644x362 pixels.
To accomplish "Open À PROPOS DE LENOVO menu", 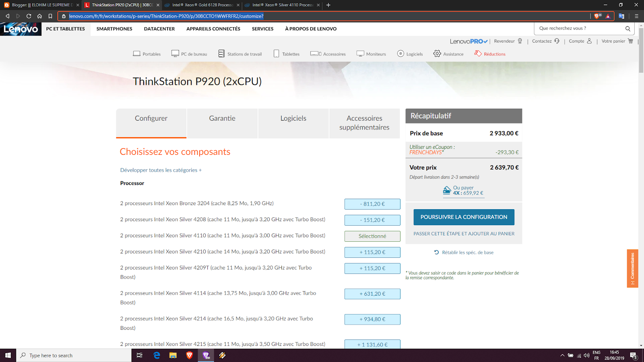I will (x=311, y=29).
